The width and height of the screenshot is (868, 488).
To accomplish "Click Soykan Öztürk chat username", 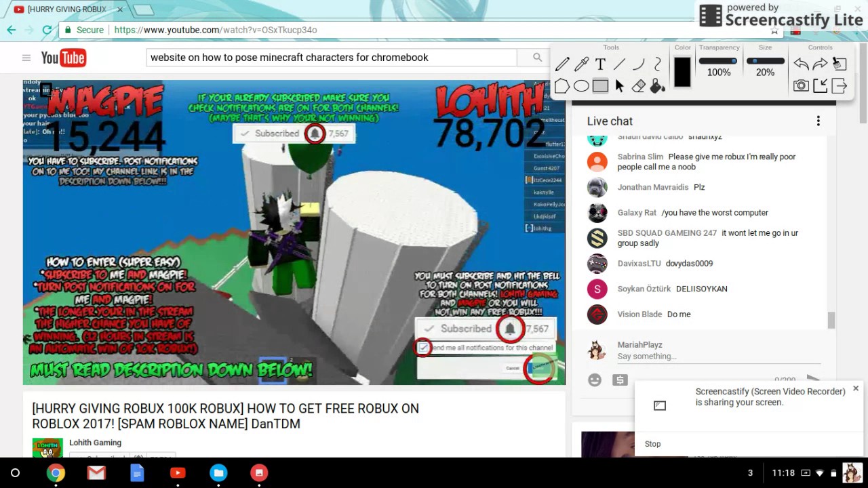I will click(644, 289).
